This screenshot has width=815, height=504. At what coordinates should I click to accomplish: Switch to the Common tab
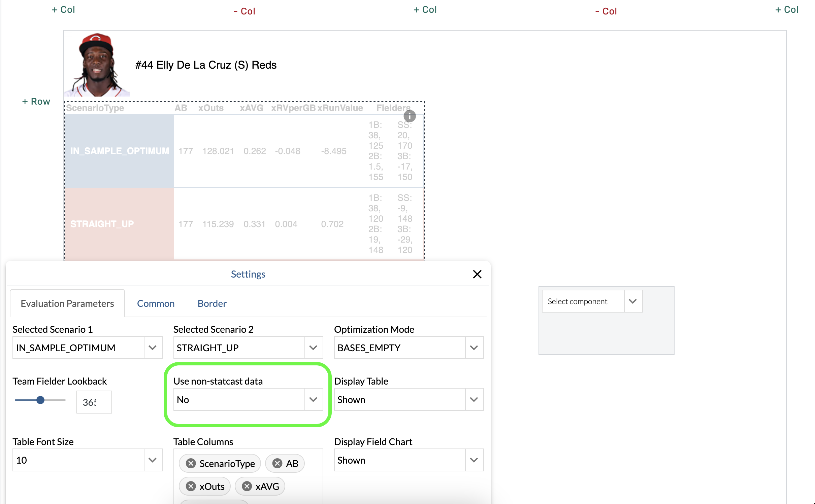pyautogui.click(x=156, y=303)
